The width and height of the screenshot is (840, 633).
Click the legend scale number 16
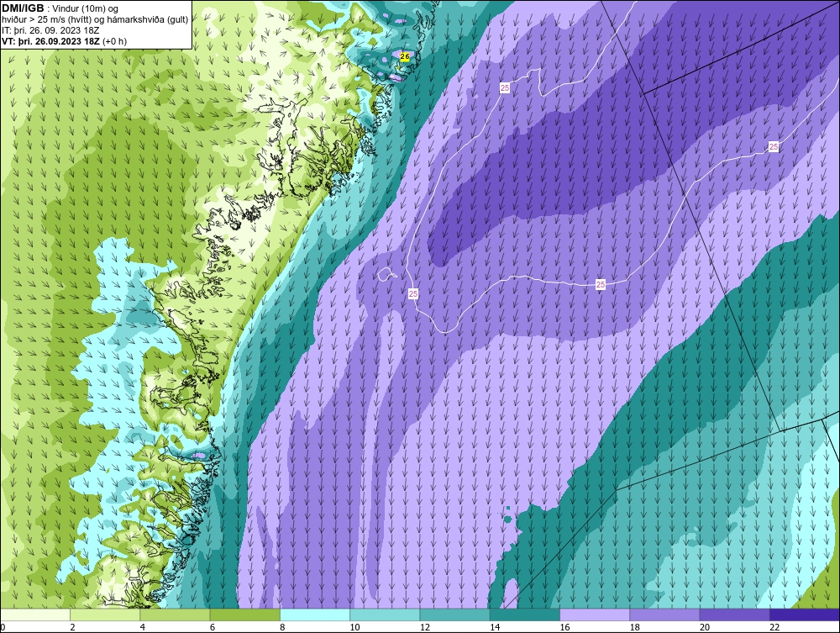[564, 628]
